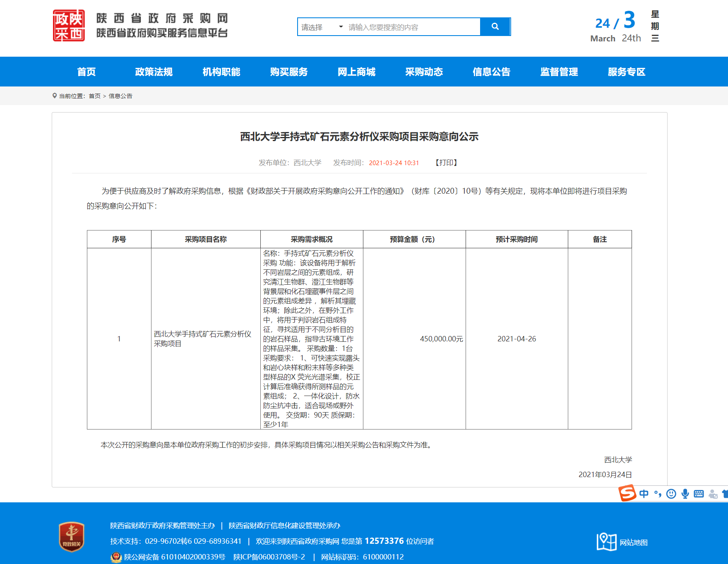This screenshot has height=564, width=728.
Task: Click the search keyword input field
Action: coord(413,27)
